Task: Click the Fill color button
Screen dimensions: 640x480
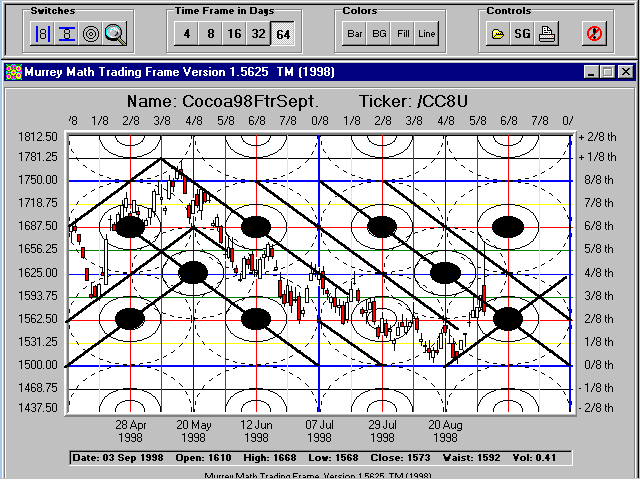Action: 403,33
